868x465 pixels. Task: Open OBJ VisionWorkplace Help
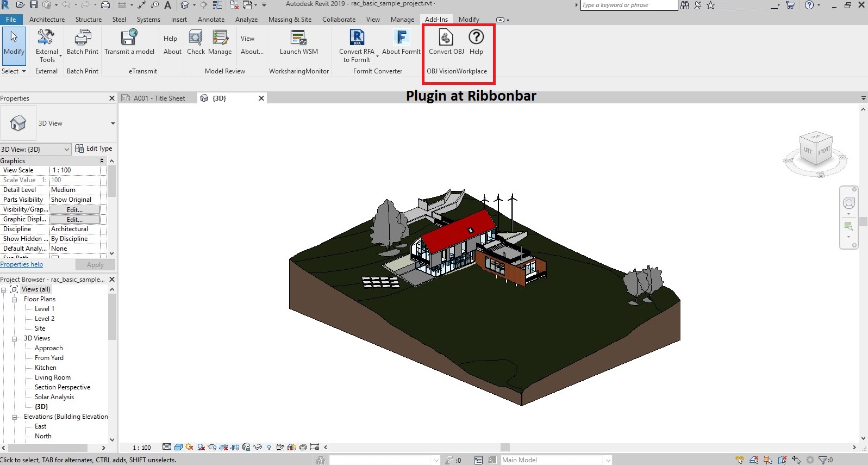[x=476, y=42]
